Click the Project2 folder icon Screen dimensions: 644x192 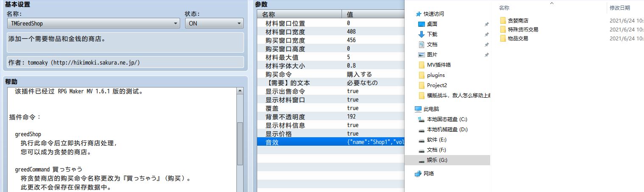(x=421, y=85)
